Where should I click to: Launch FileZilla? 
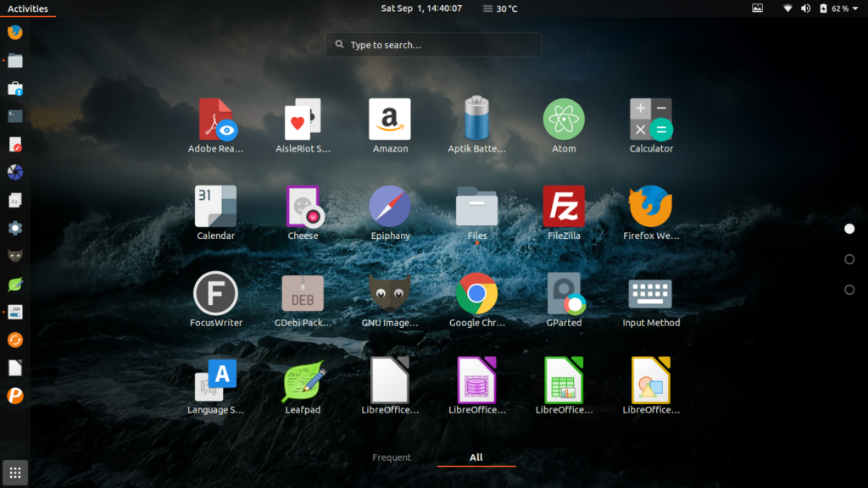(564, 213)
